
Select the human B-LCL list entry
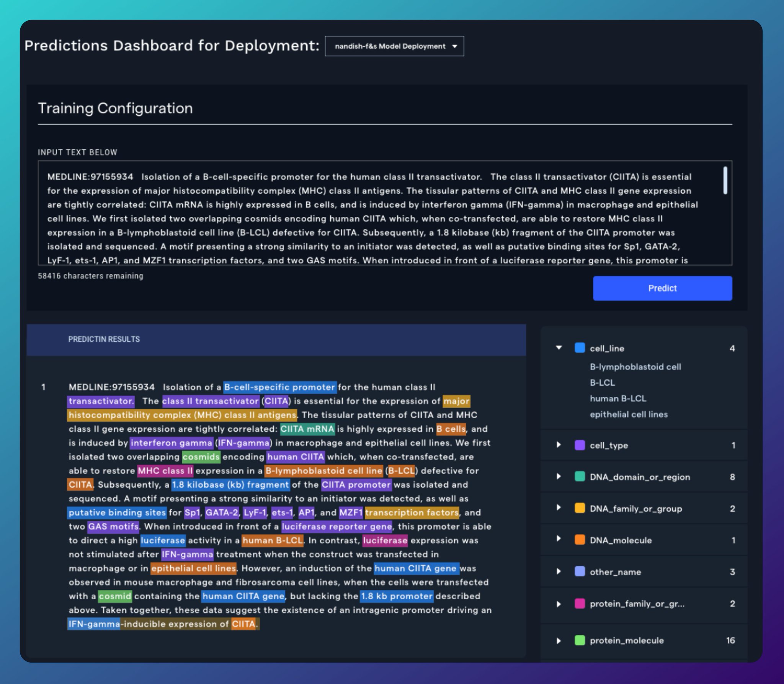[617, 399]
